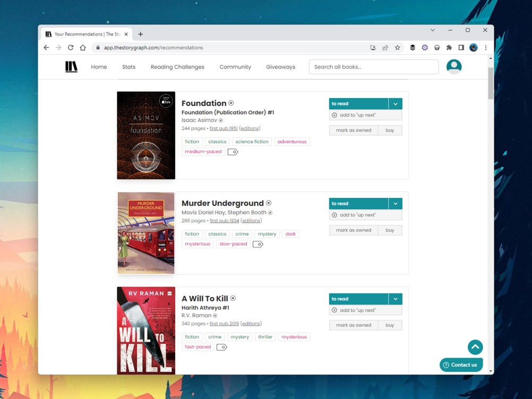Open Murder Underground's reading status dropdown
Screen dimensions: 532x399
coord(395,203)
